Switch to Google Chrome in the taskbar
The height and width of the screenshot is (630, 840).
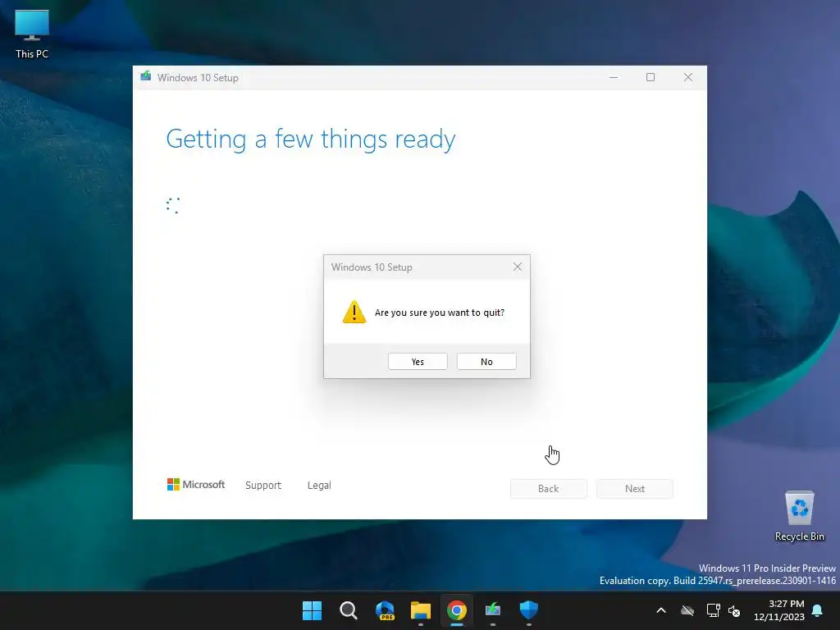click(457, 610)
